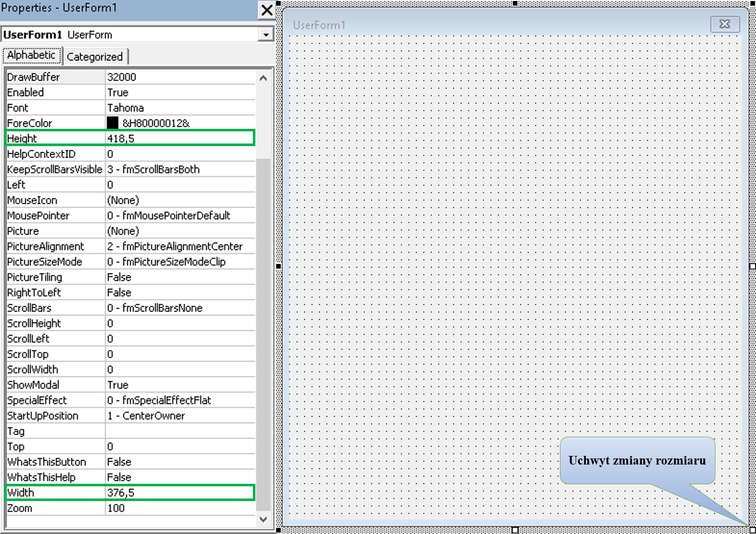
Task: Select the Font property Tahoma value
Action: [179, 108]
